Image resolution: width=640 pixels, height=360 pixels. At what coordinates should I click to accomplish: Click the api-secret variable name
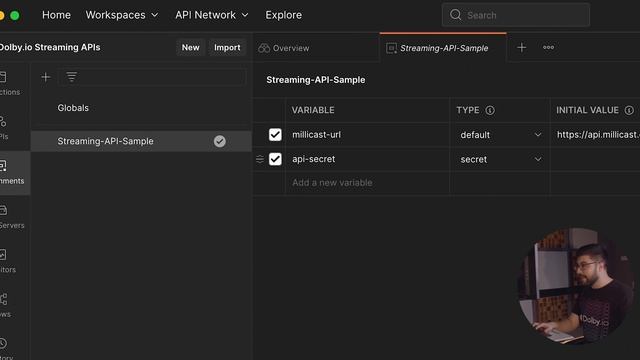[313, 159]
